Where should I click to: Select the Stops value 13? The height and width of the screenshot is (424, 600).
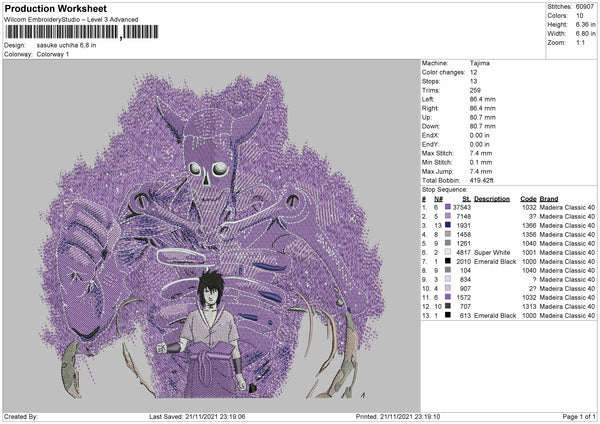pyautogui.click(x=473, y=81)
